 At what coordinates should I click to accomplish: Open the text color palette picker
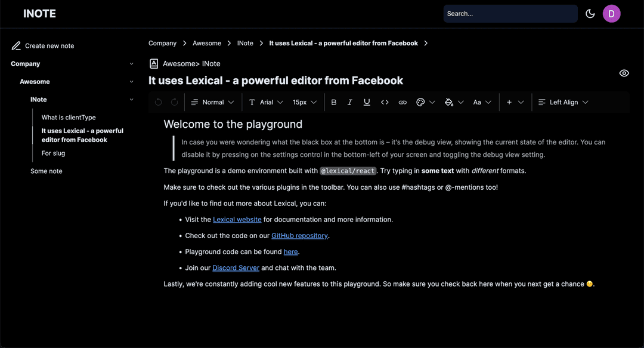click(425, 102)
